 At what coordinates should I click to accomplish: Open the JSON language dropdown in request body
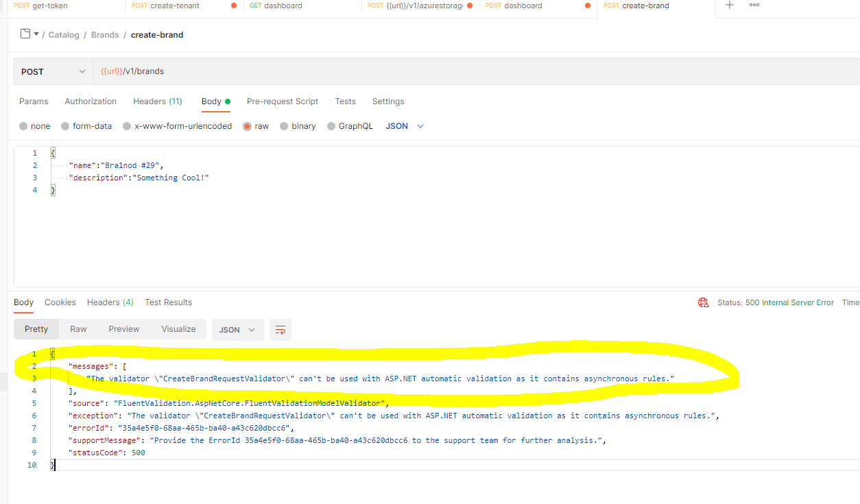pos(405,125)
